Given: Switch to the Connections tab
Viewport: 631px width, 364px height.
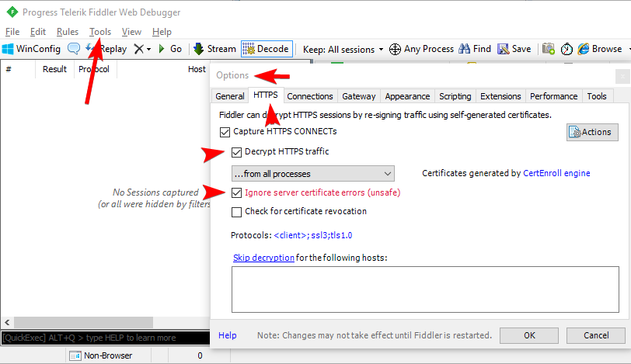Looking at the screenshot, I should (x=309, y=96).
